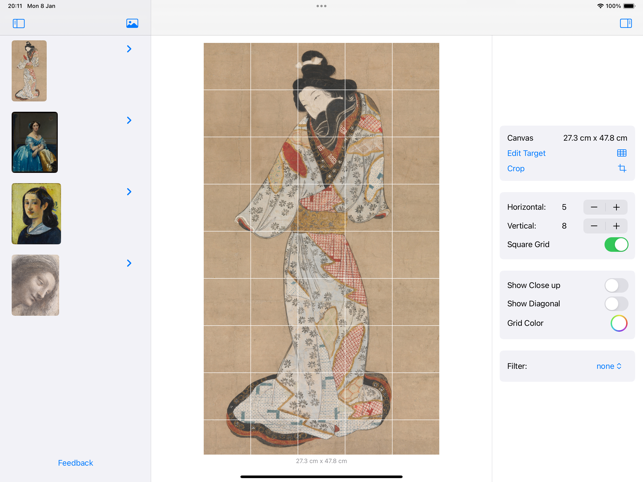This screenshot has width=643, height=482.
Task: Select the yellow background woman portrait thumbnail
Action: tap(36, 214)
